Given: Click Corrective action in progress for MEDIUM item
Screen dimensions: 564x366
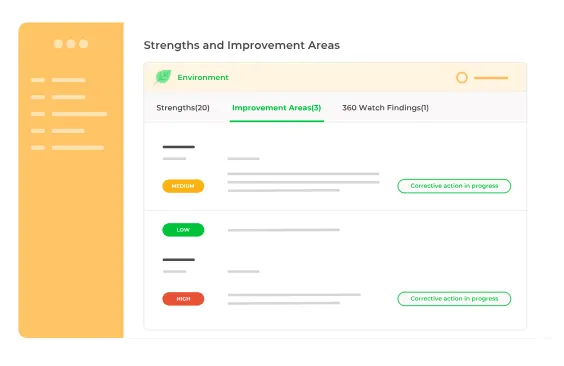Looking at the screenshot, I should click(454, 186).
